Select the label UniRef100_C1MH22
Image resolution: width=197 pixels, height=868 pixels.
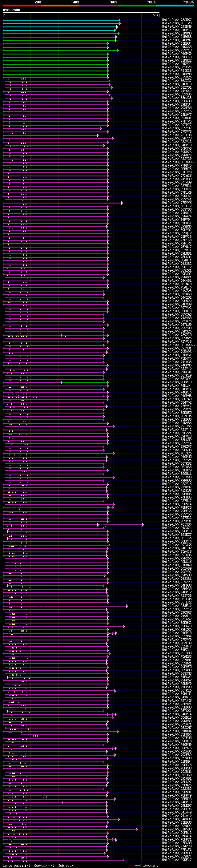click(177, 60)
